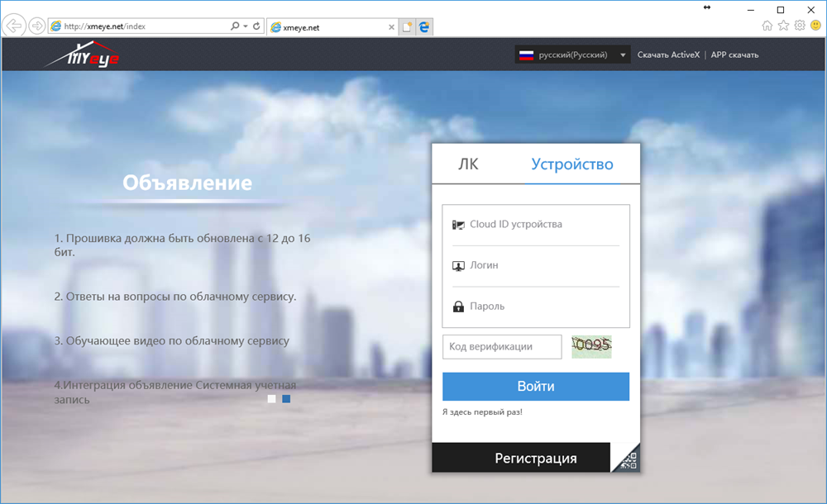827x504 pixels.
Task: Refresh the page with reload icon
Action: click(x=256, y=26)
